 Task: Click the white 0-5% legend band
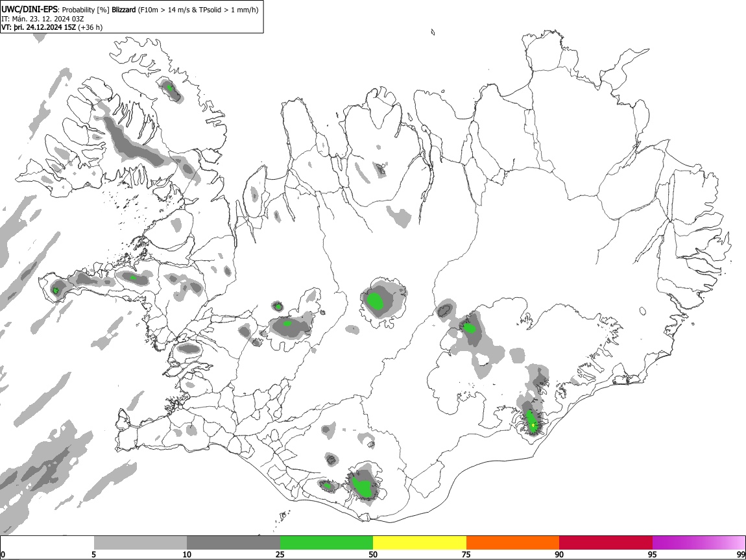click(47, 543)
